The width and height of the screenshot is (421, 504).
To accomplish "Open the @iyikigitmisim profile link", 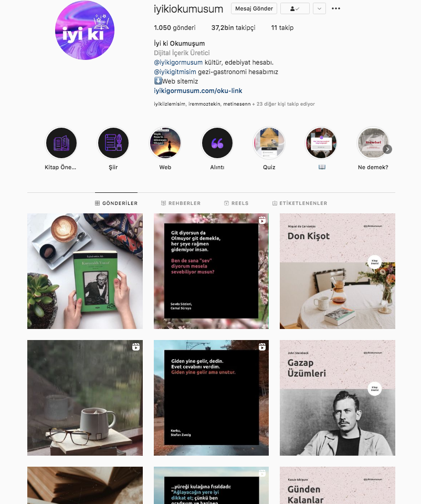I will click(175, 71).
